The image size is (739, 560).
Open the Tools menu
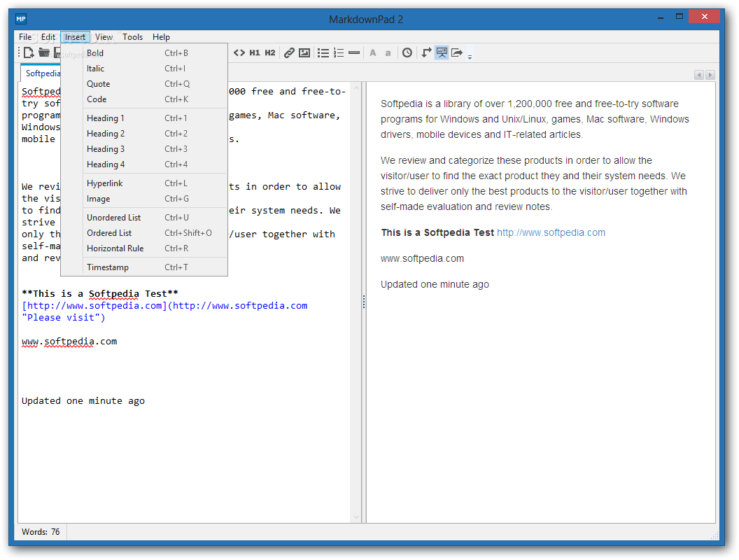(x=132, y=37)
